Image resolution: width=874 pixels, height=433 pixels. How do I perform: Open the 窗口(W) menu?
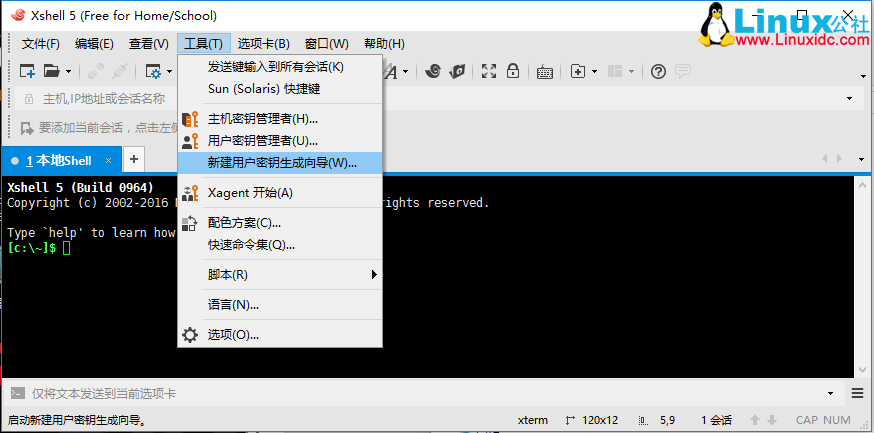327,44
